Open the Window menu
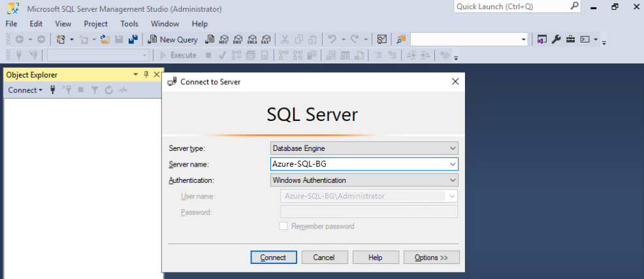Viewport: 644px width, 279px height. coord(165,24)
